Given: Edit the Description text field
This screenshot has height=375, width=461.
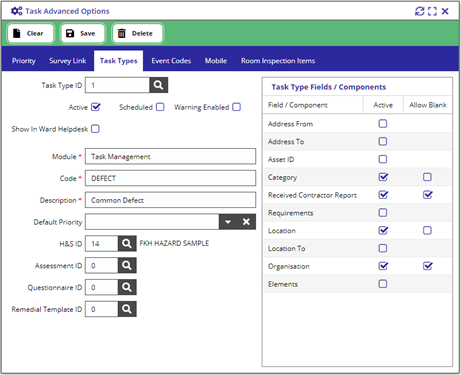Looking at the screenshot, I should (170, 200).
